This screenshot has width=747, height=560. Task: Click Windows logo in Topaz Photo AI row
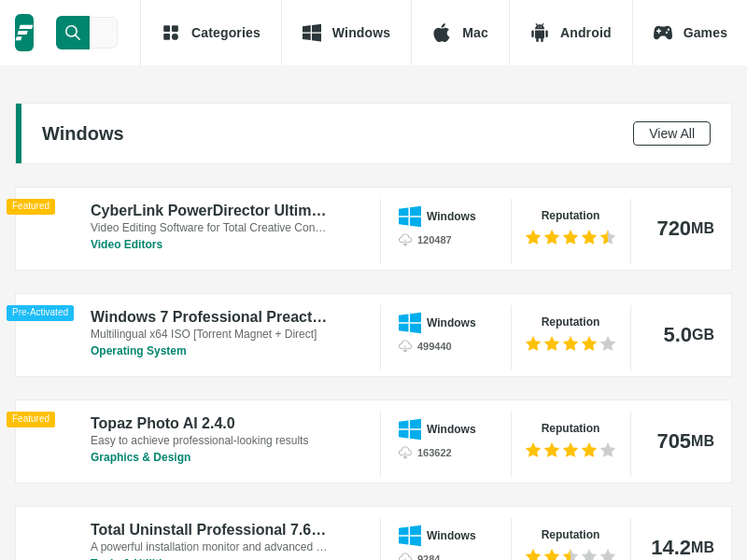coord(410,429)
